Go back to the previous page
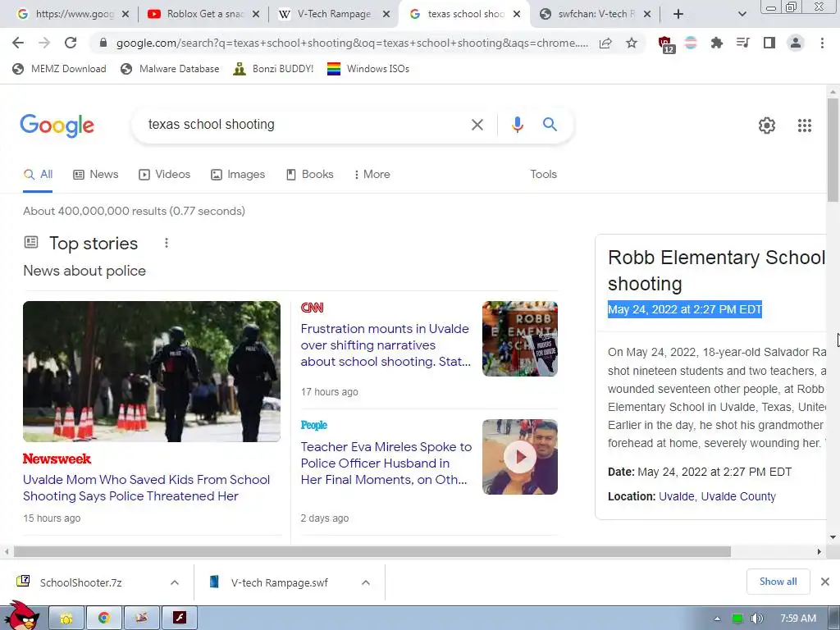This screenshot has width=840, height=630. pos(18,43)
